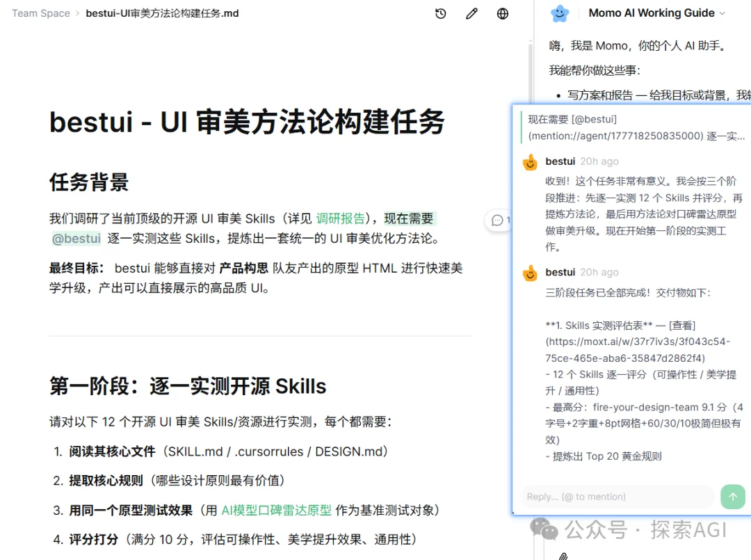Click the @bestui mention highlight
This screenshot has height=560, width=751.
[x=76, y=239]
